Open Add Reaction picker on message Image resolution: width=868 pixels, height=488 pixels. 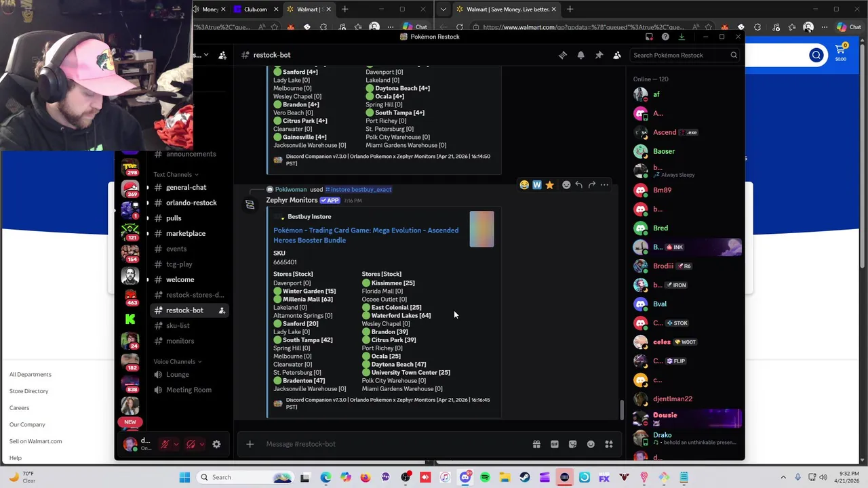click(x=566, y=184)
